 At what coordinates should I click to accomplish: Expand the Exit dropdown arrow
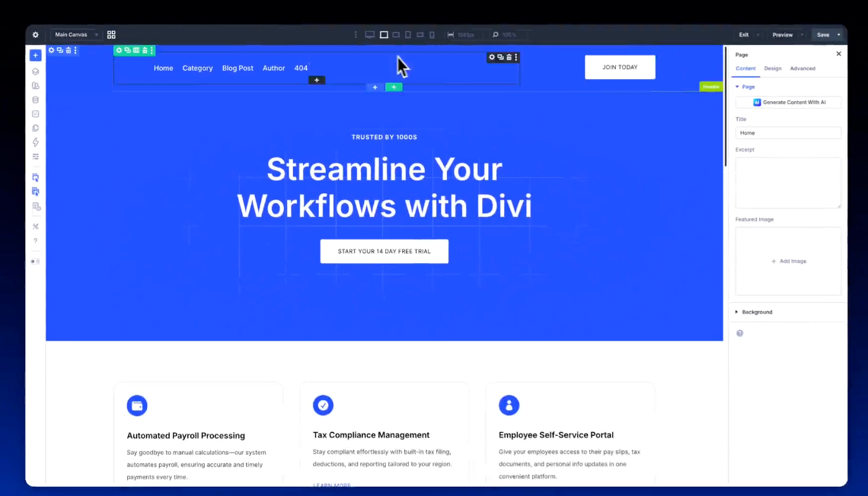[758, 35]
